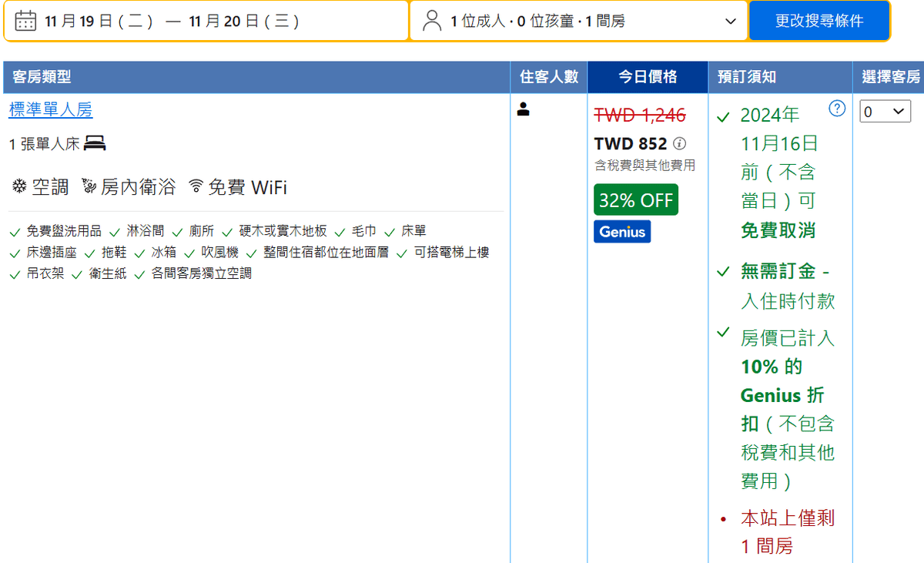
Task: Click 廁所 facility item
Action: point(202,231)
